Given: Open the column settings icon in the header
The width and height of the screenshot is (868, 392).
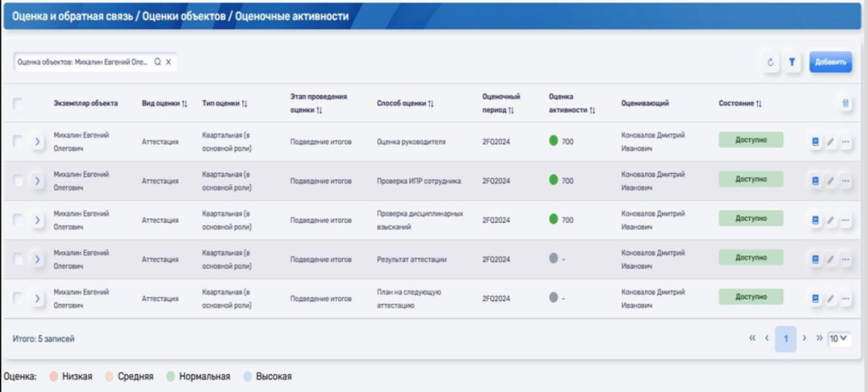Looking at the screenshot, I should pos(845,104).
